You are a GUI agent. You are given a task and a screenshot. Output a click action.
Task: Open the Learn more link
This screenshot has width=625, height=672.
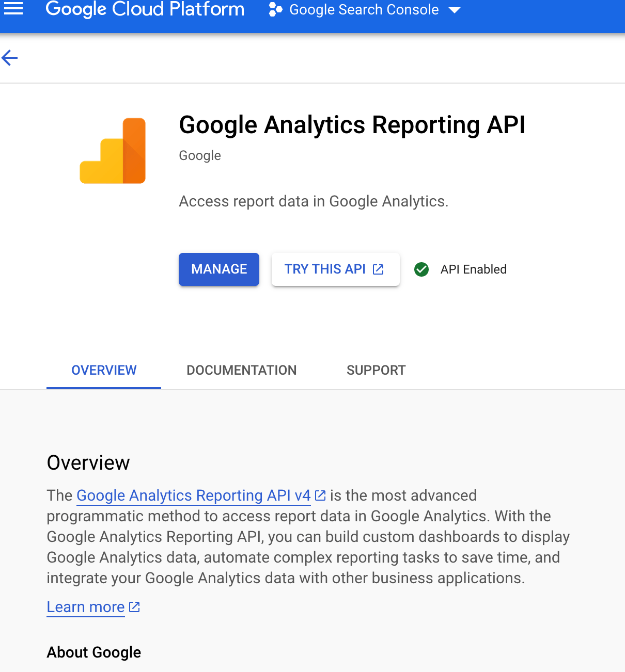86,607
